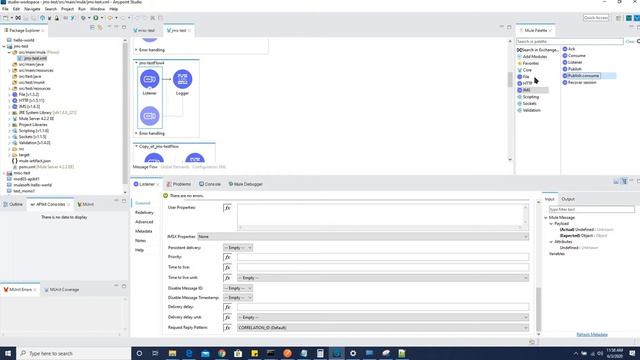This screenshot has height=360, width=640.
Task: Open the Persistent delivery dropdown
Action: click(238, 248)
